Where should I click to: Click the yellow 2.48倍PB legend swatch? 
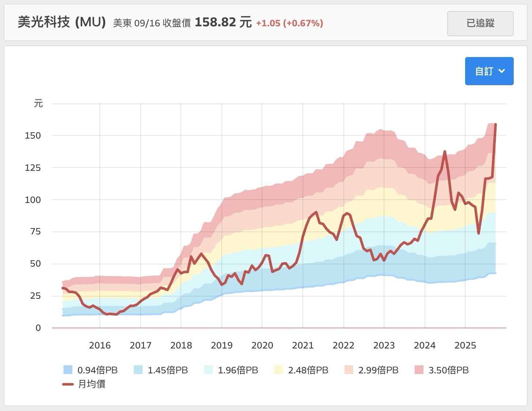coord(279,370)
